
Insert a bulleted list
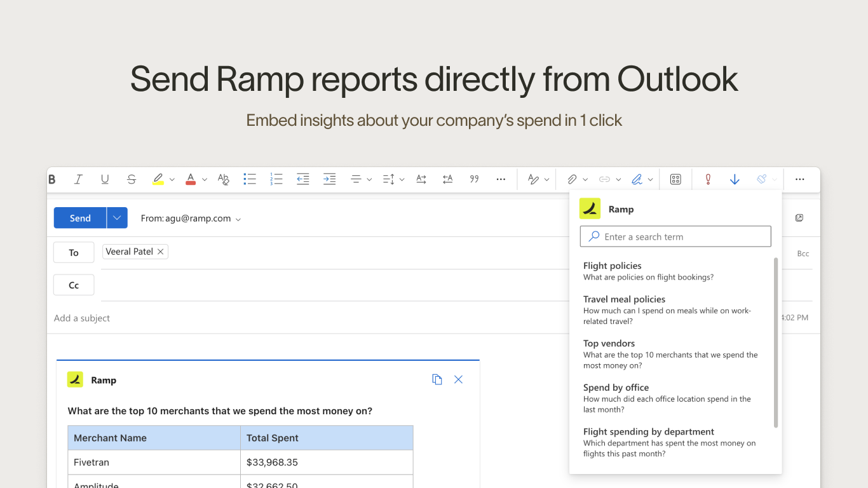(x=250, y=180)
